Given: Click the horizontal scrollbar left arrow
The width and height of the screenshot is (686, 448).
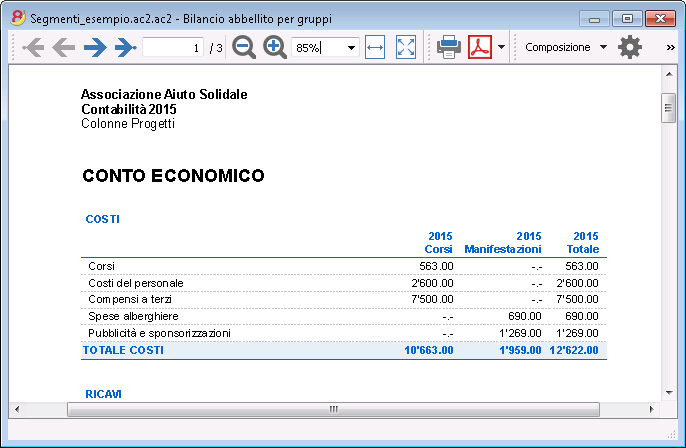Looking at the screenshot, I should click(x=17, y=410).
